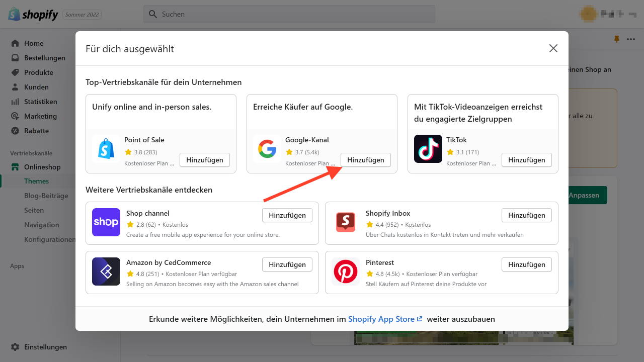
Task: Click the Shopify Inbox title
Action: 388,213
